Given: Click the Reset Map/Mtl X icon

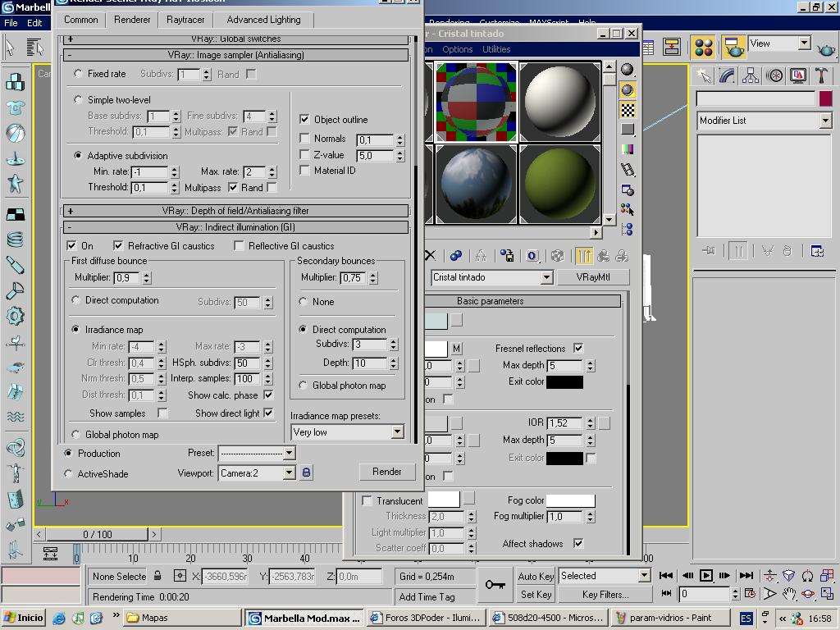Looking at the screenshot, I should [x=430, y=256].
